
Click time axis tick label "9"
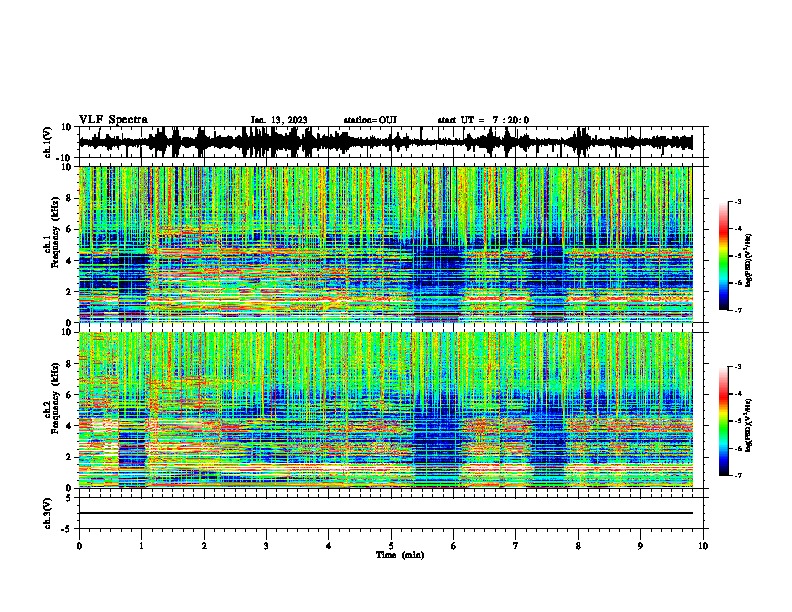click(x=640, y=546)
